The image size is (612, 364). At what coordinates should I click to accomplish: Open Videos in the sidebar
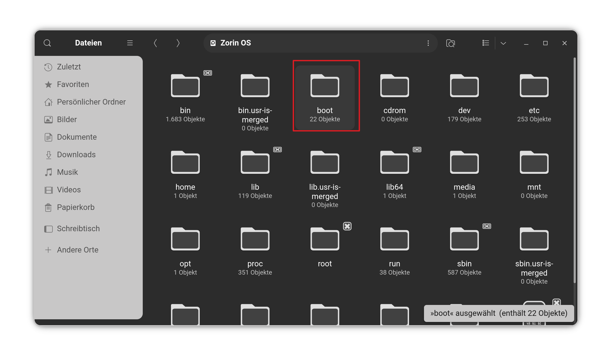pos(89,190)
